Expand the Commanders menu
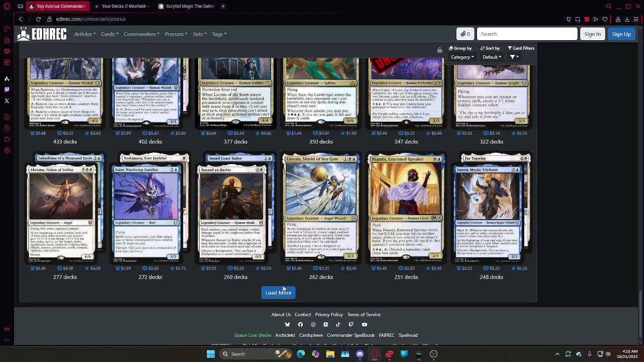The width and height of the screenshot is (644, 362). (x=141, y=34)
